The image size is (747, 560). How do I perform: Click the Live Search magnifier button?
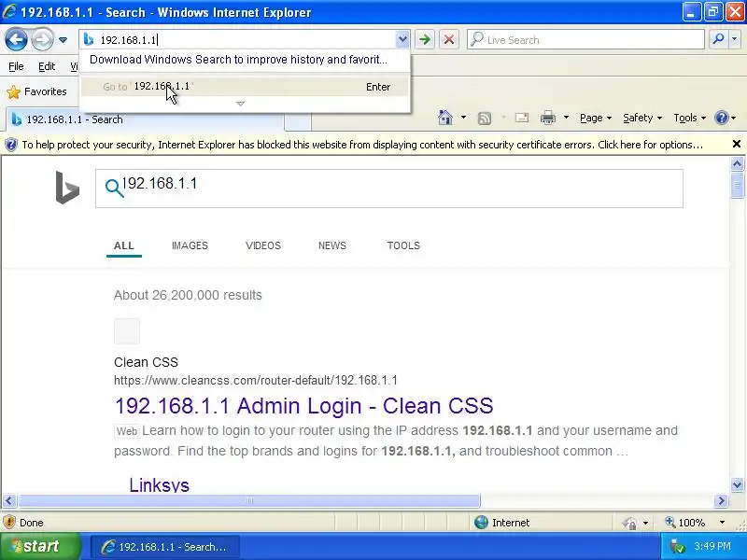pos(718,39)
